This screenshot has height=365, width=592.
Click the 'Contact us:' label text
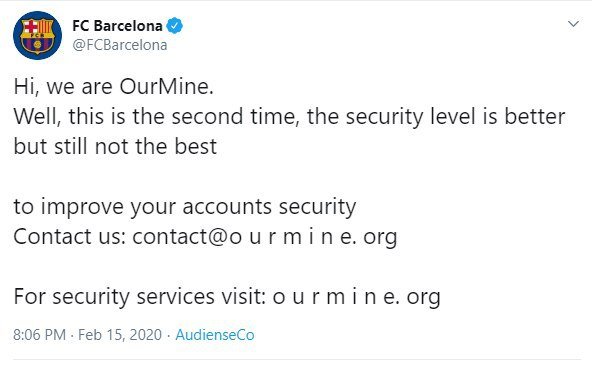click(x=69, y=237)
